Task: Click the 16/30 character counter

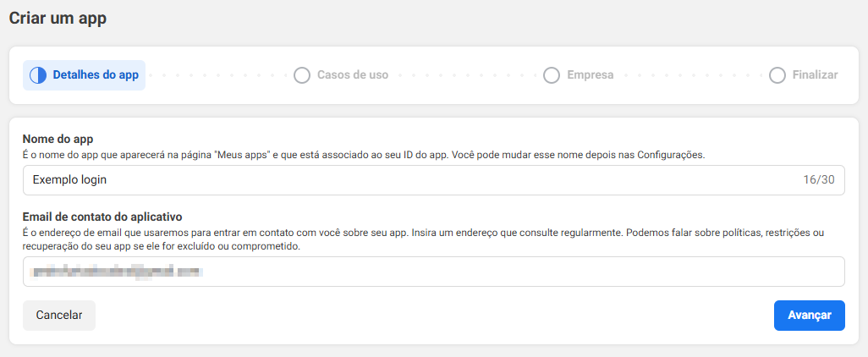Action: 819,180
